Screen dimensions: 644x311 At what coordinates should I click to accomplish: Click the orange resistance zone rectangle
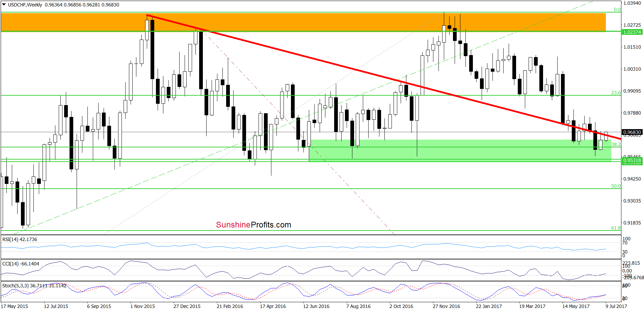(x=303, y=22)
